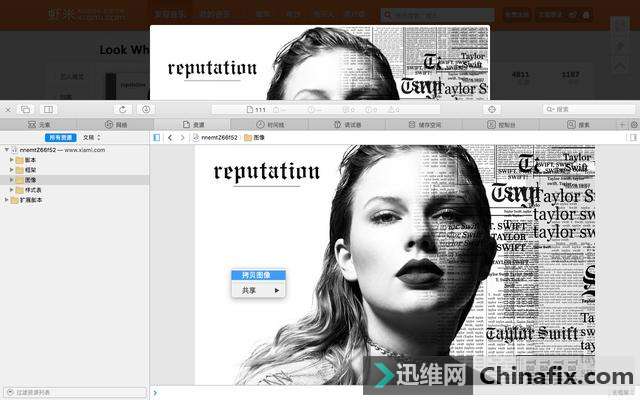
Task: Click the reputation image preview in the inspector
Action: 395,264
